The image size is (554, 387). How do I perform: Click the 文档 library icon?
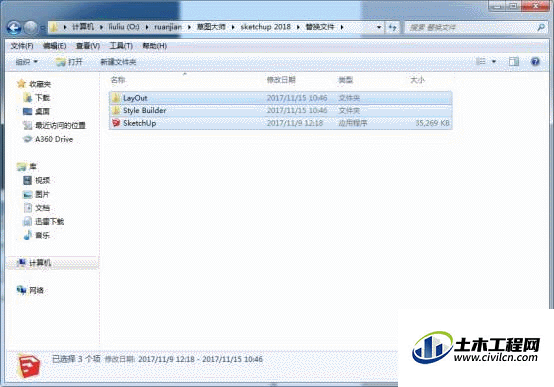[x=27, y=208]
